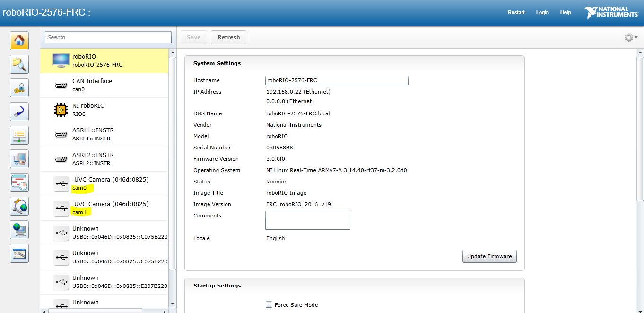This screenshot has width=644, height=313.
Task: Click Restart in the top bar
Action: pos(516,12)
